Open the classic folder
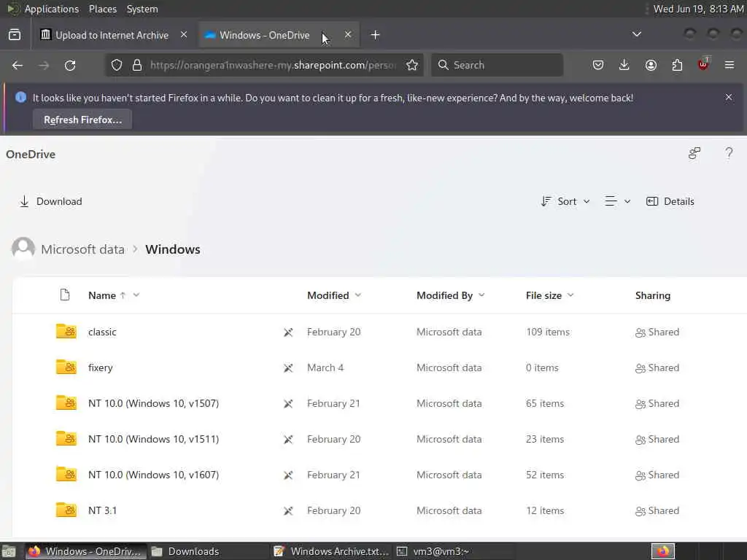The height and width of the screenshot is (560, 747). pyautogui.click(x=102, y=332)
